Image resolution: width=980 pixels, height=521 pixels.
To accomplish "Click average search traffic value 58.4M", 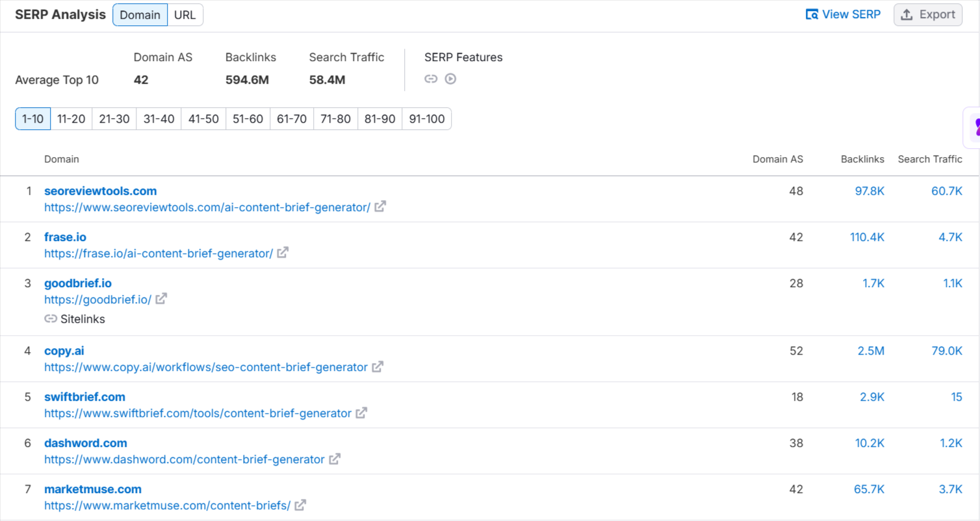I will click(327, 80).
